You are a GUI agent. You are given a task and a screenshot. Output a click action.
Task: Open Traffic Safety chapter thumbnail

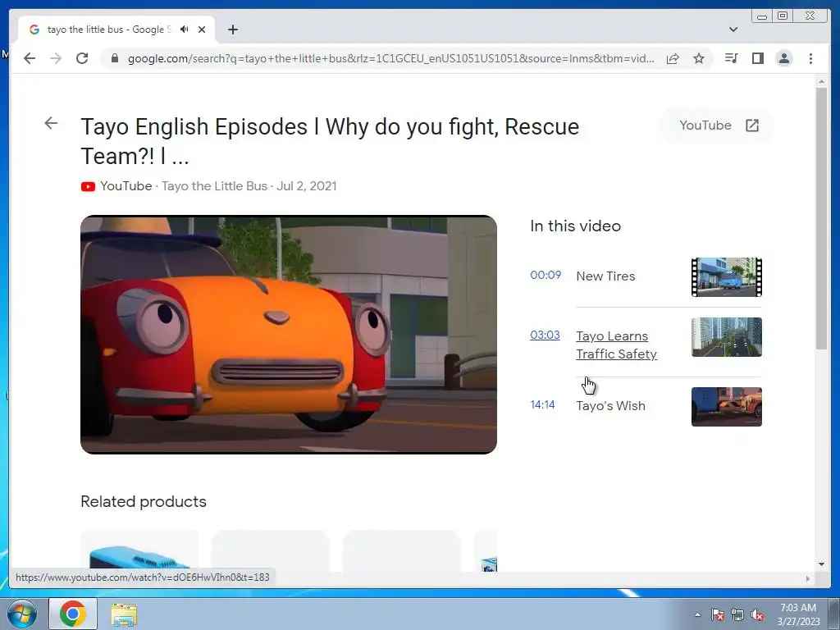[727, 337]
